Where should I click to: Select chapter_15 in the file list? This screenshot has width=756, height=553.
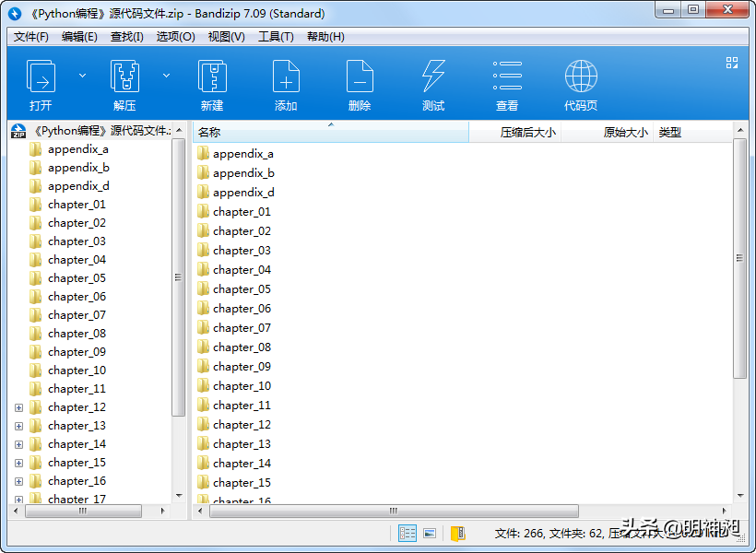[242, 483]
